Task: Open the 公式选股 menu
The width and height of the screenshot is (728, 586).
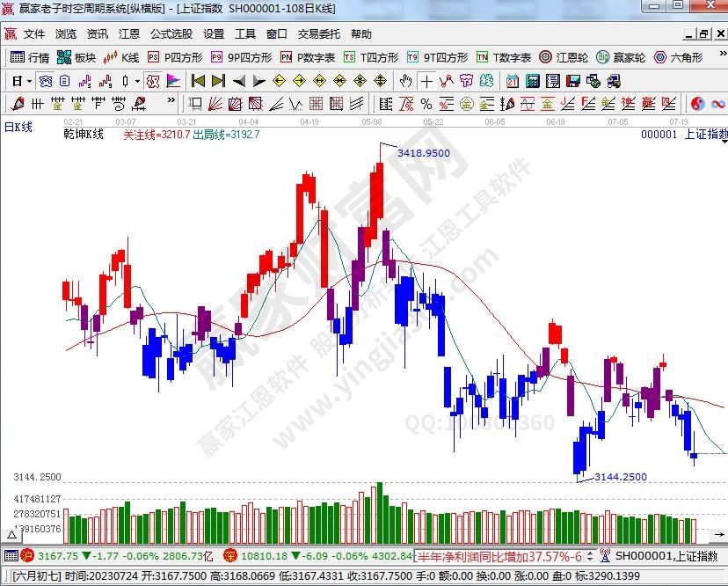Action: [171, 34]
